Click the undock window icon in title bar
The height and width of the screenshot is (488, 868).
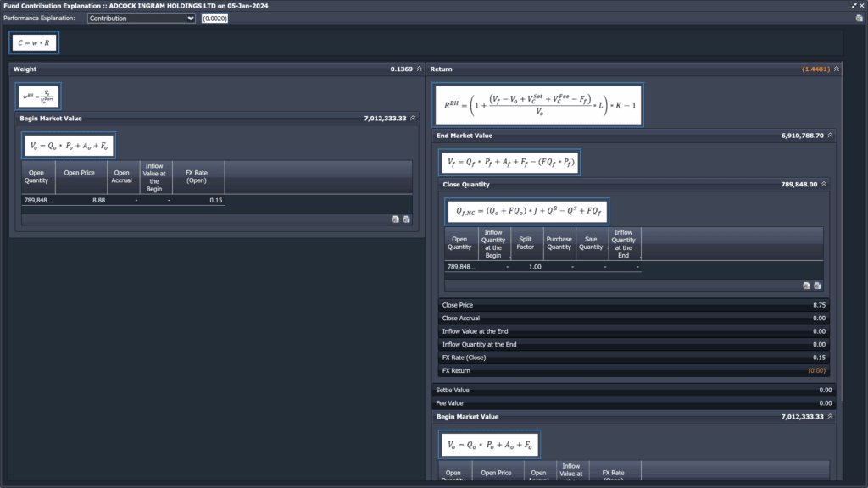tap(854, 5)
